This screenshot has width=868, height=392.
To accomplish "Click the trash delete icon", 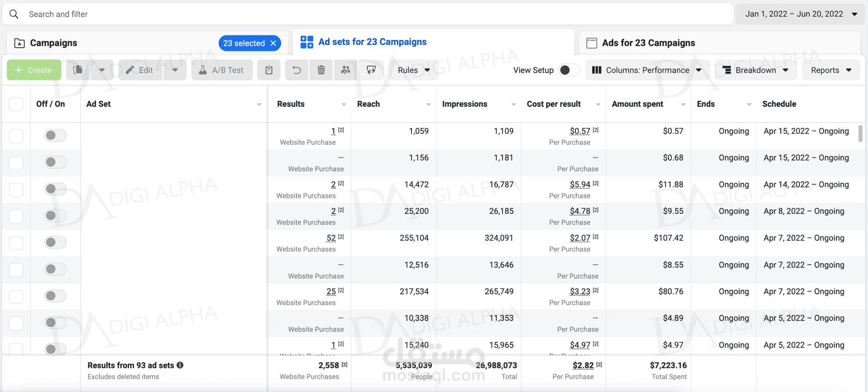I will [321, 70].
